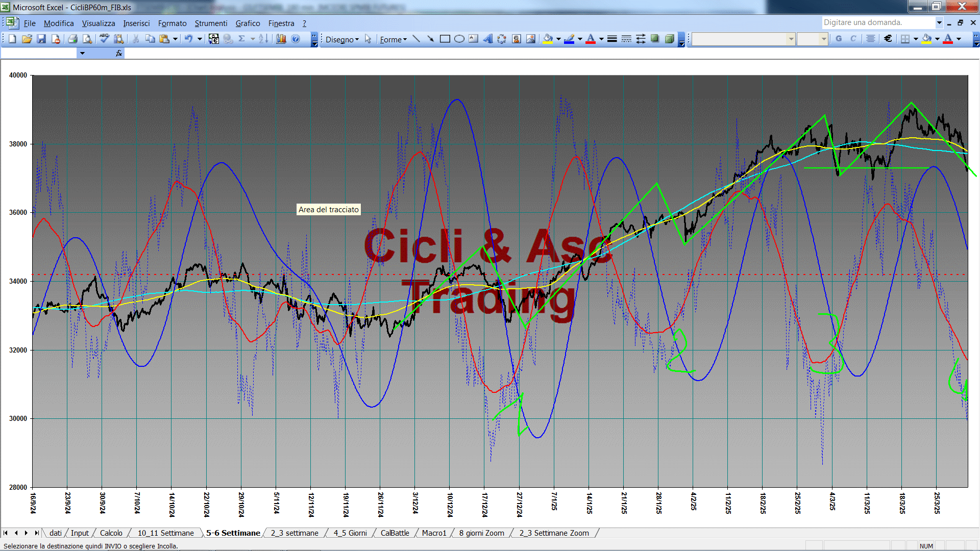Expand the help question box drop-down
Screen dimensions: 980x551
(x=939, y=22)
